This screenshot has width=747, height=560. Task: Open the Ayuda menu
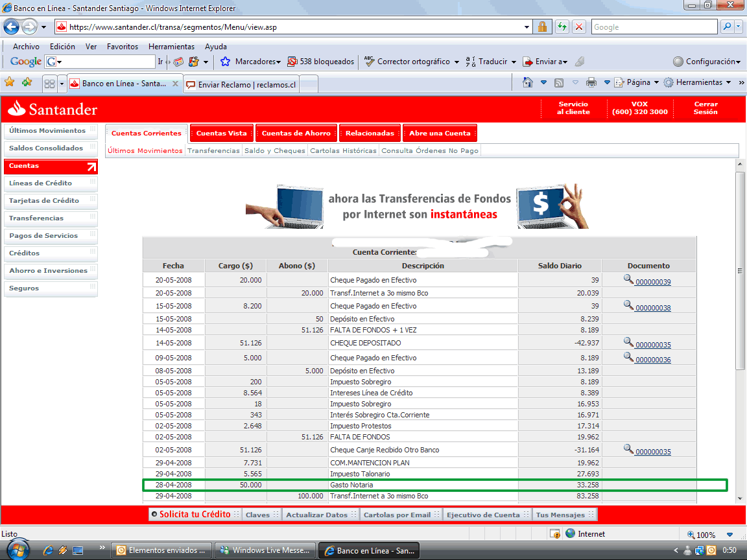[x=216, y=47]
